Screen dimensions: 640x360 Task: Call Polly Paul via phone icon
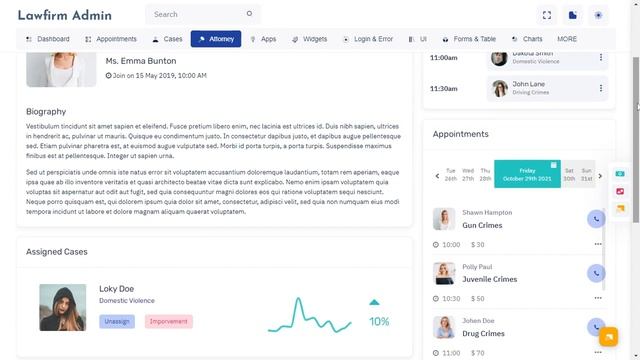(x=596, y=273)
